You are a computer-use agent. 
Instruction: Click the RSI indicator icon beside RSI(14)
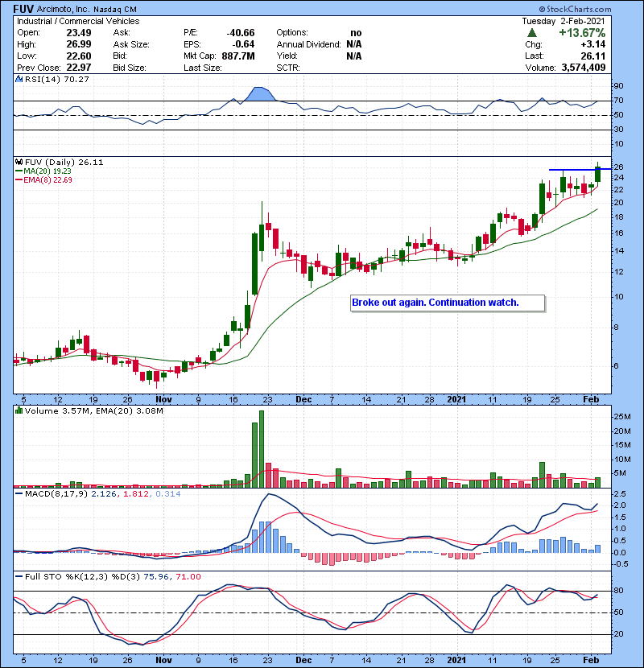click(19, 79)
